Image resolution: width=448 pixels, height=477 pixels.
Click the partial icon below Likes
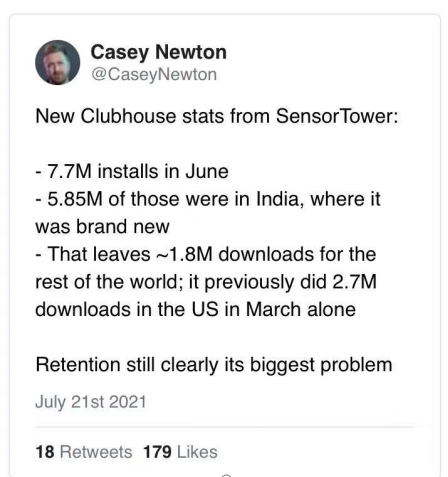pyautogui.click(x=226, y=475)
